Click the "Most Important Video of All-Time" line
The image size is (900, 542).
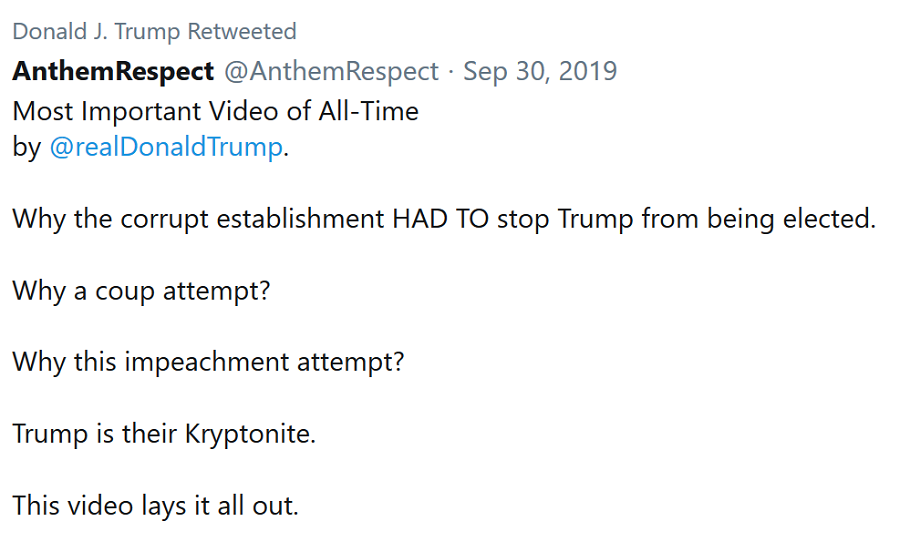pos(215,110)
